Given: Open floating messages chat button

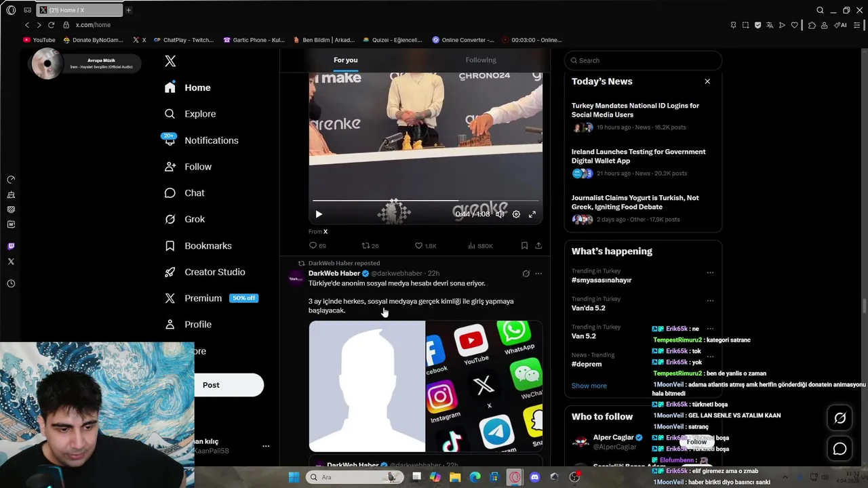Looking at the screenshot, I should point(840,449).
